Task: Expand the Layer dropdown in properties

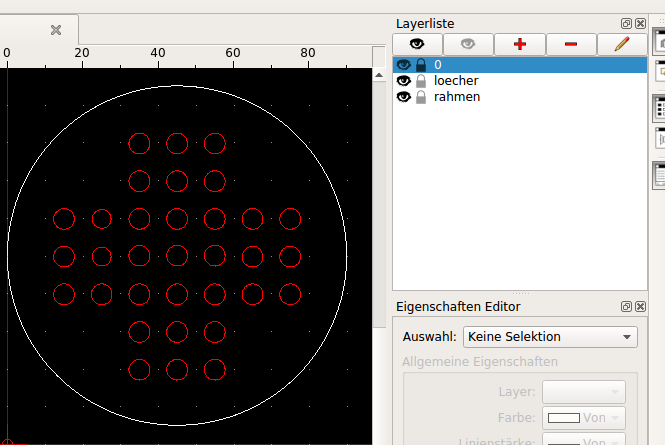Action: point(583,392)
